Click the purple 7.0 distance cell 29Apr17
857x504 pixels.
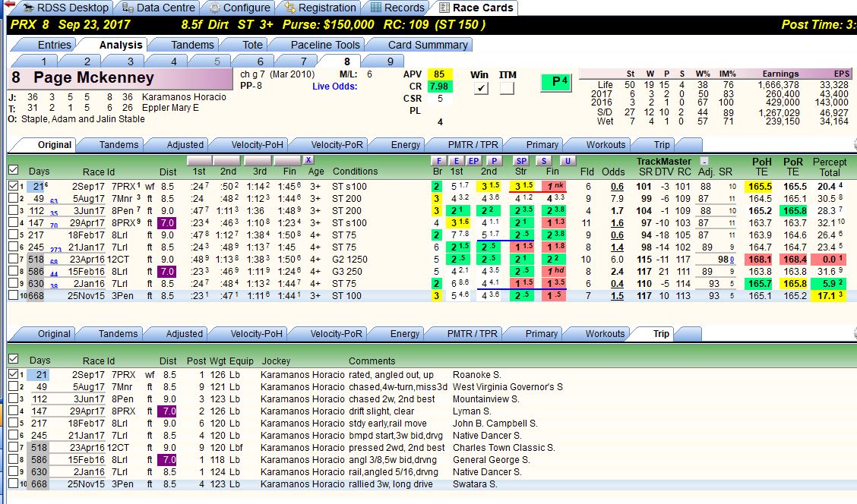point(167,223)
